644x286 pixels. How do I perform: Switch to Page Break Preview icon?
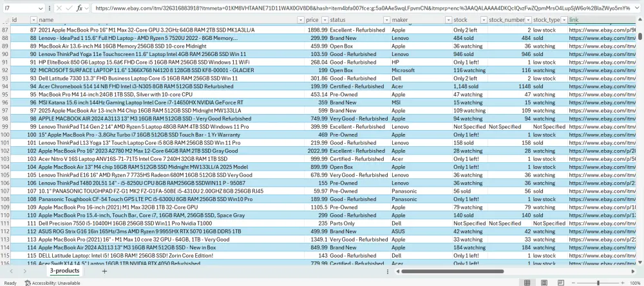[561, 283]
